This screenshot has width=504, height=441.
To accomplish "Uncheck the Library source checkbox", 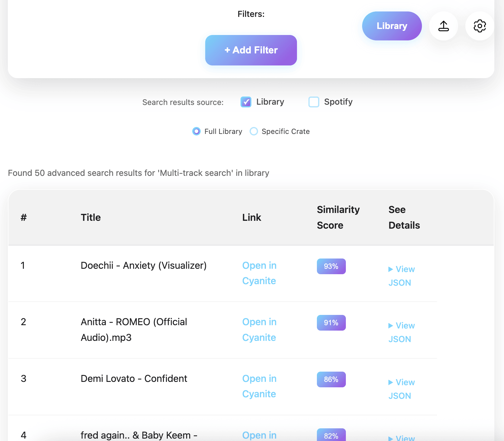I will pos(246,102).
